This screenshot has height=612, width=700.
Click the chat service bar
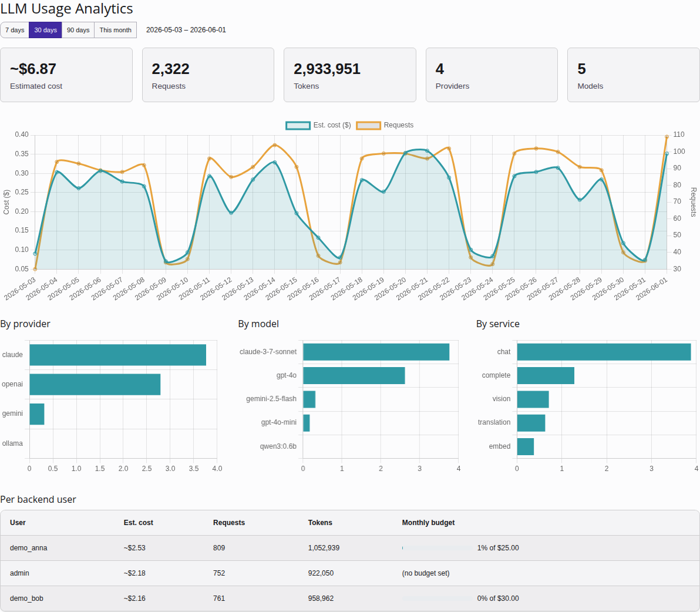pos(604,352)
